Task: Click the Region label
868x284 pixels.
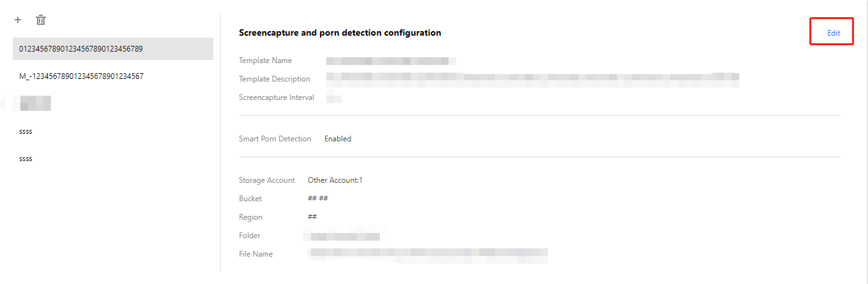Action: (250, 217)
